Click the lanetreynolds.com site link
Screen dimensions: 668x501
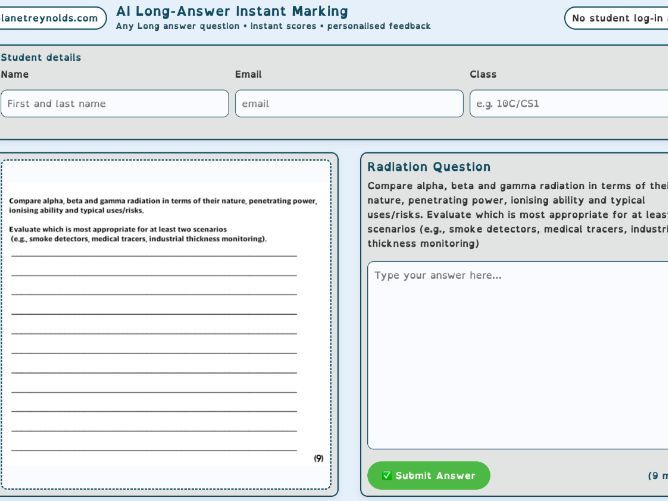click(x=51, y=18)
